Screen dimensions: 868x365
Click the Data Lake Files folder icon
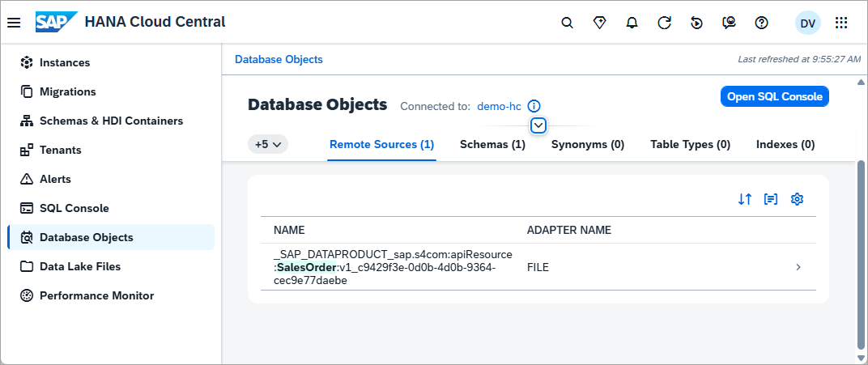coord(27,266)
